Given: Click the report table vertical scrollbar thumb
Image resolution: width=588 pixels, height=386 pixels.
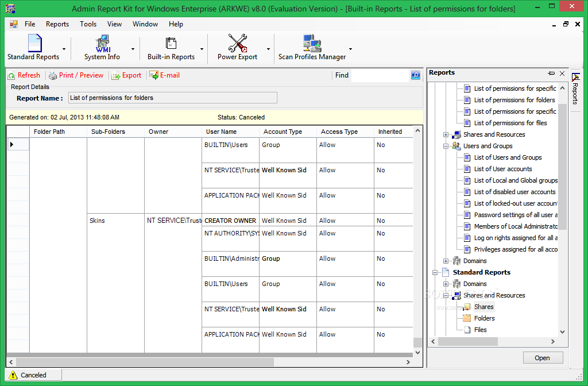Looking at the screenshot, I should pyautogui.click(x=417, y=342).
